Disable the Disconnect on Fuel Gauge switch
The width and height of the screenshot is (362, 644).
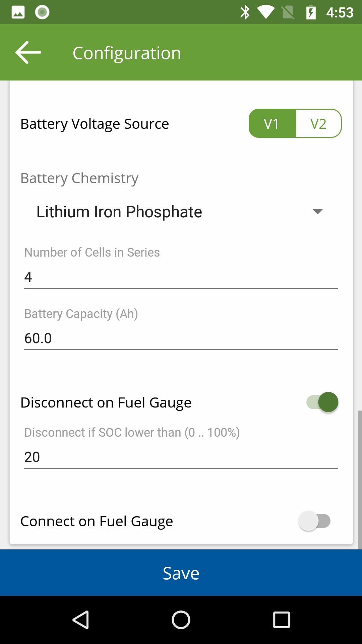pos(322,402)
